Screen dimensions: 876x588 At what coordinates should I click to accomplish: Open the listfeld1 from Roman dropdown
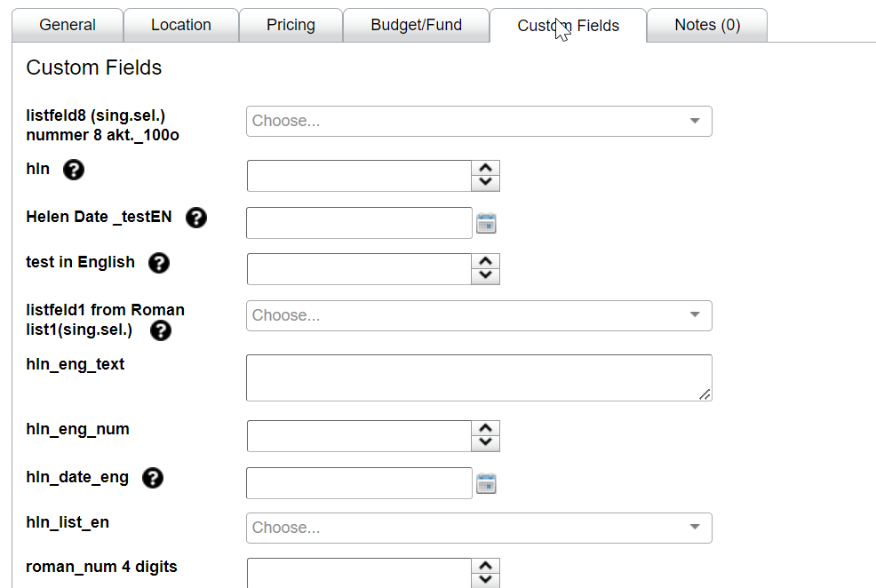point(479,315)
